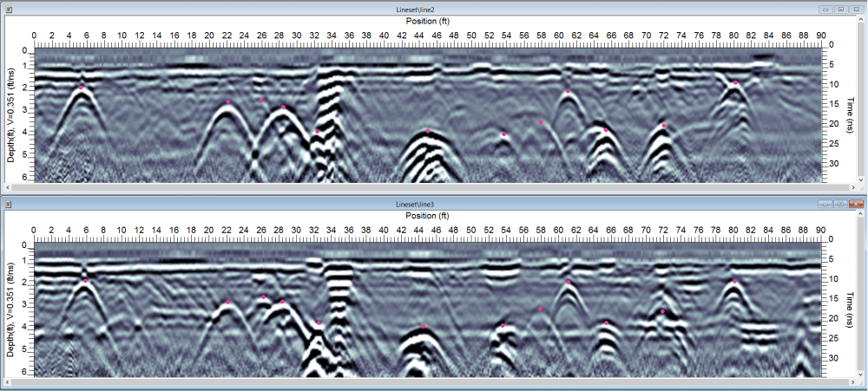Screen dimensions: 868x391
Task: Minimize the Lineset\line3 window
Action: (x=826, y=204)
